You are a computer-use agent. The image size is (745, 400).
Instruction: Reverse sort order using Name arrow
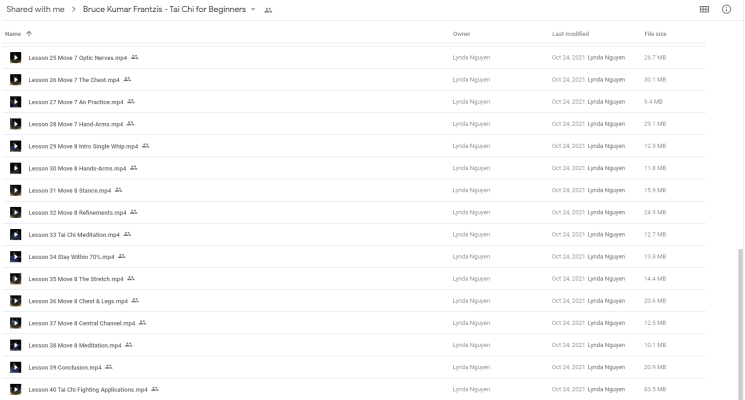pyautogui.click(x=28, y=34)
